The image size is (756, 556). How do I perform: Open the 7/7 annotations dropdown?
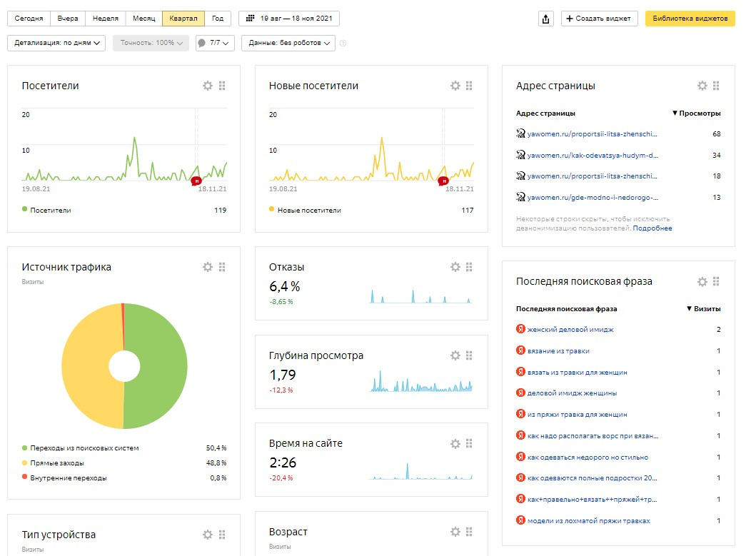click(x=215, y=43)
